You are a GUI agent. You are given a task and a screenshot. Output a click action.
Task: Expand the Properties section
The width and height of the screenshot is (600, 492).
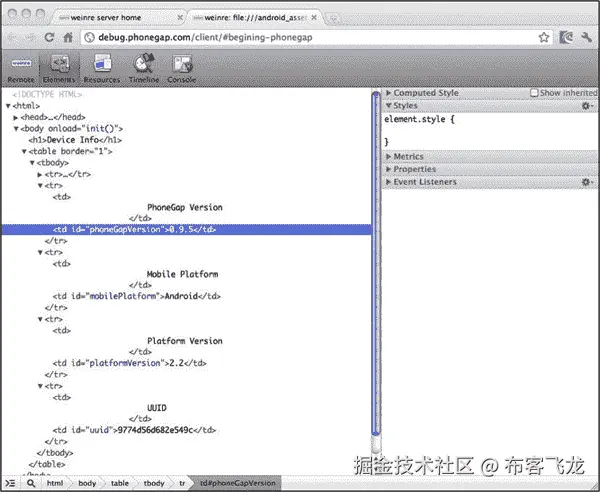pyautogui.click(x=388, y=169)
